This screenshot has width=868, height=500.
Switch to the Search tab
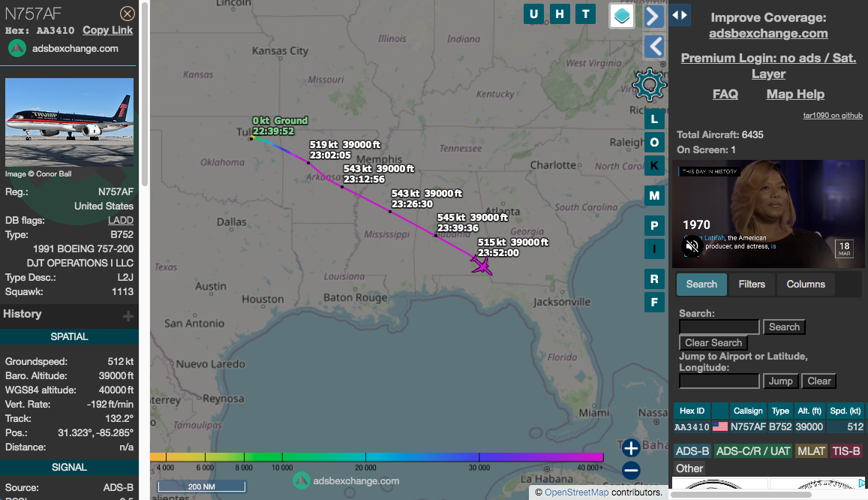[701, 284]
